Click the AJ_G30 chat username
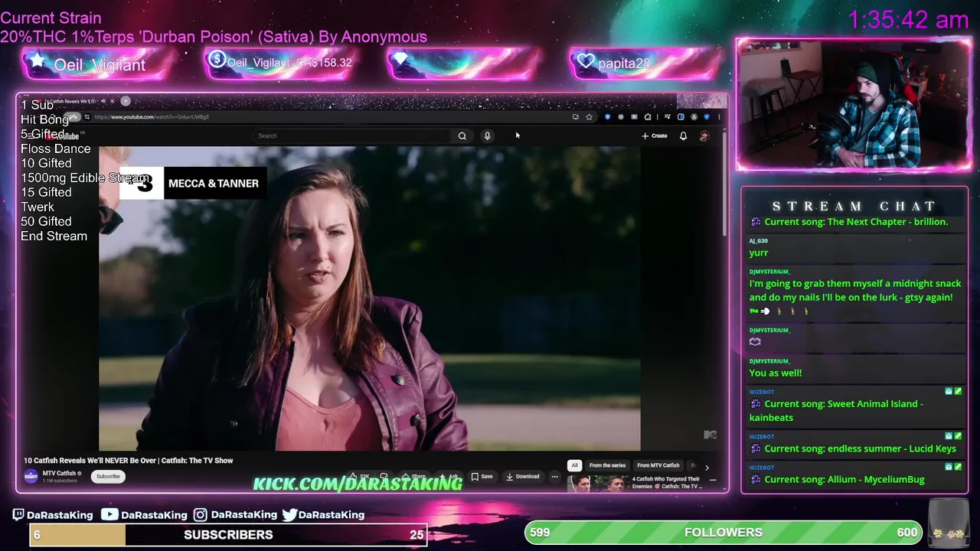This screenshot has width=980, height=551. tap(758, 241)
